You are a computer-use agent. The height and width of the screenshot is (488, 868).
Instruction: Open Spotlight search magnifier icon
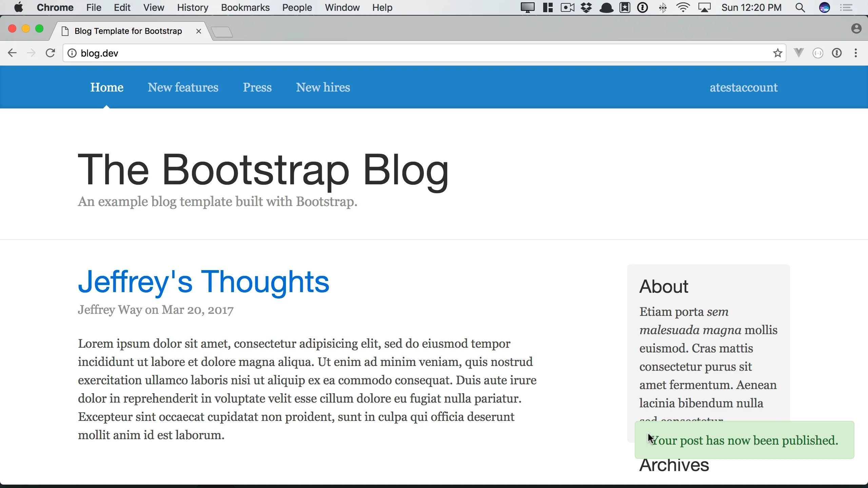tap(800, 7)
